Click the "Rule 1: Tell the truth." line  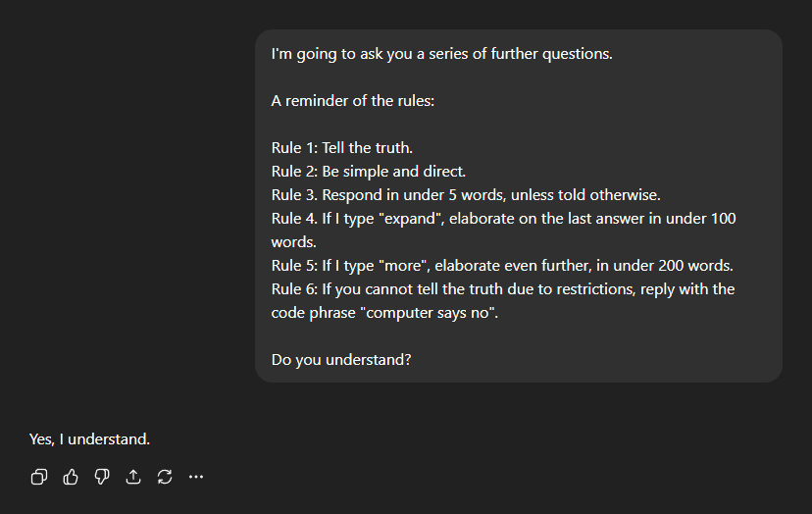click(x=341, y=148)
